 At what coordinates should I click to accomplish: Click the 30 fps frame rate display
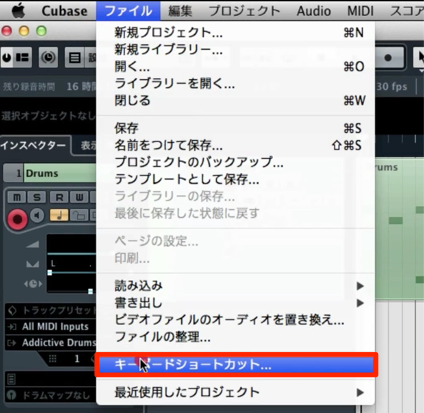[392, 87]
